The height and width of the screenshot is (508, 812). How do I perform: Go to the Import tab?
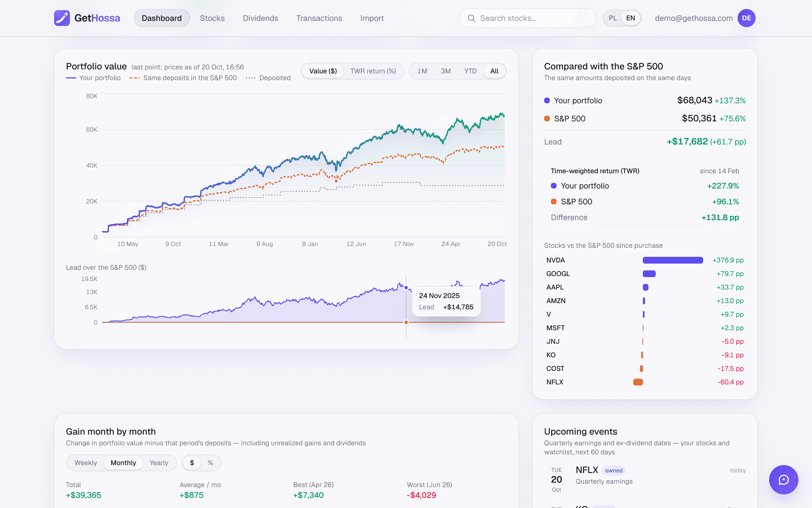[372, 18]
